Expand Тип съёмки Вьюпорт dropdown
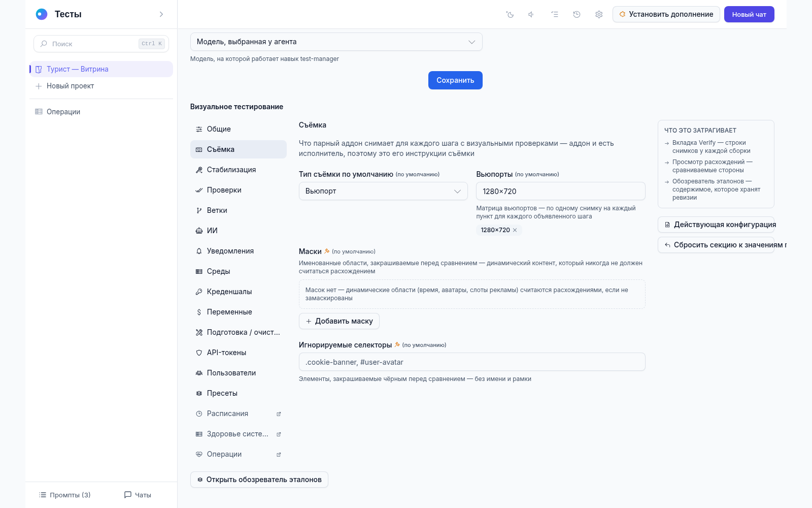Viewport: 812px width, 508px height. (383, 191)
